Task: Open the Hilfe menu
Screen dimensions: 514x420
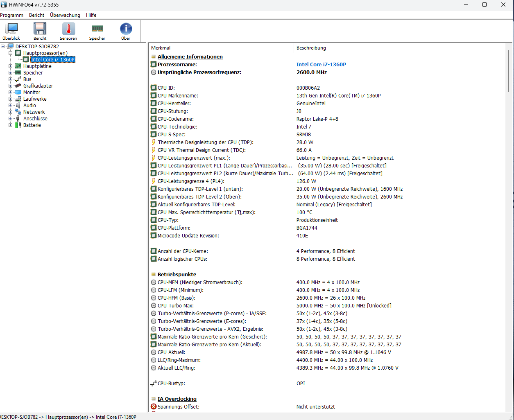Action: 91,15
